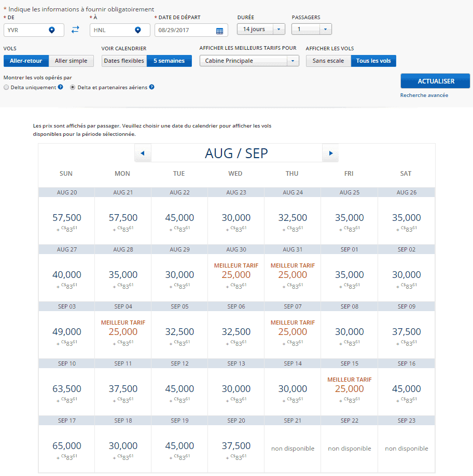Open the passengers count dropdown

coord(311,30)
